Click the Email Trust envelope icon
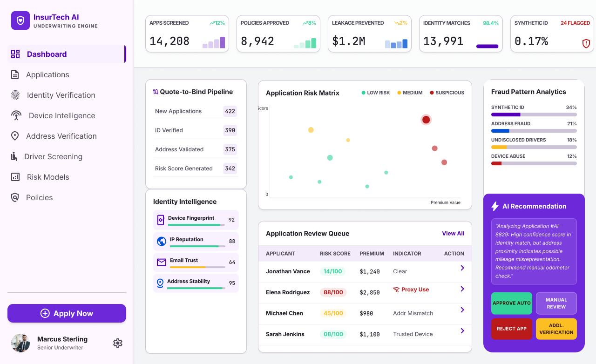This screenshot has height=364, width=596. tap(162, 262)
